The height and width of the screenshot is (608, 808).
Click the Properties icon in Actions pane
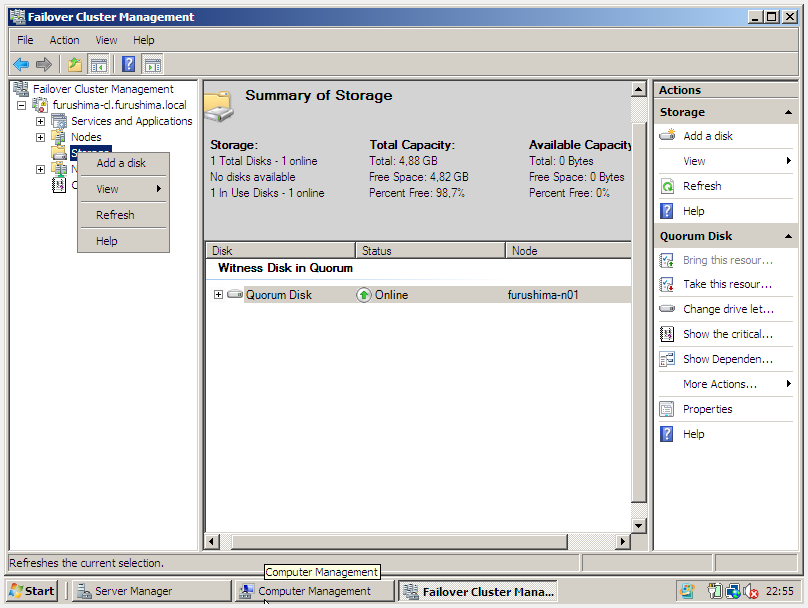pyautogui.click(x=667, y=409)
